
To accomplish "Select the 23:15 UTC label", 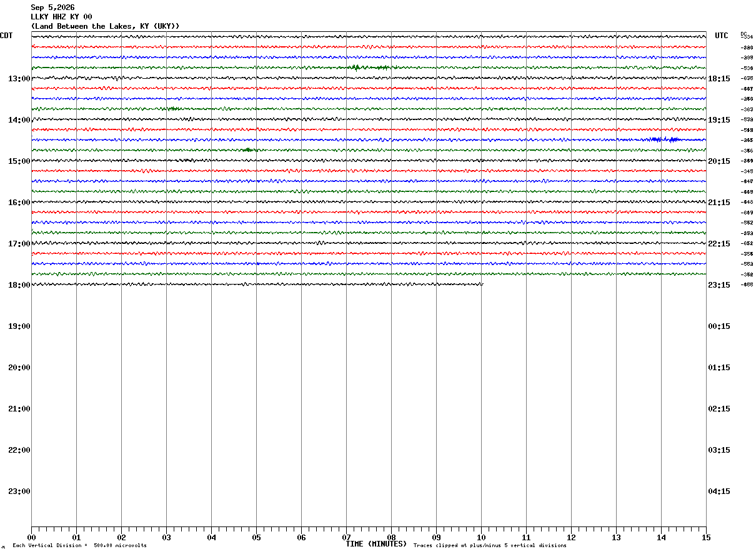I will click(719, 285).
